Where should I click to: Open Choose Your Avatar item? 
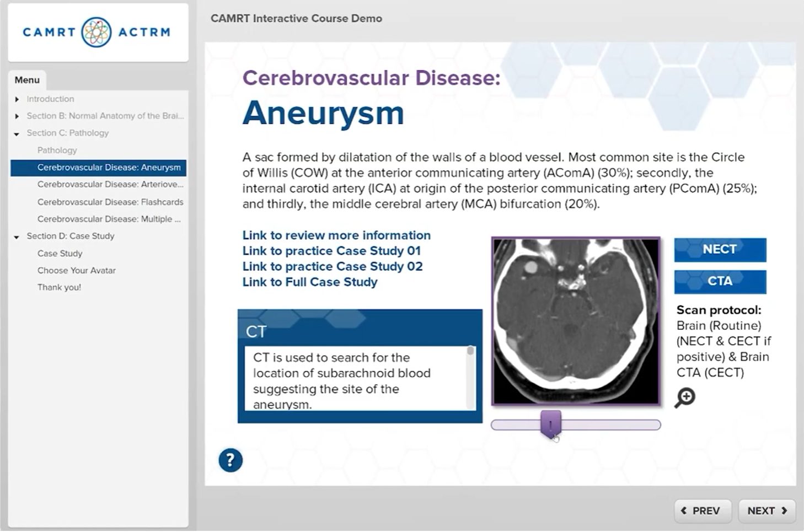tap(77, 271)
